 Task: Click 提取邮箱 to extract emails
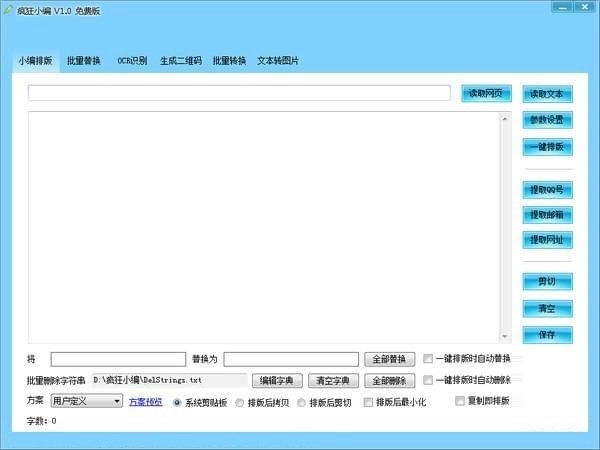click(547, 214)
